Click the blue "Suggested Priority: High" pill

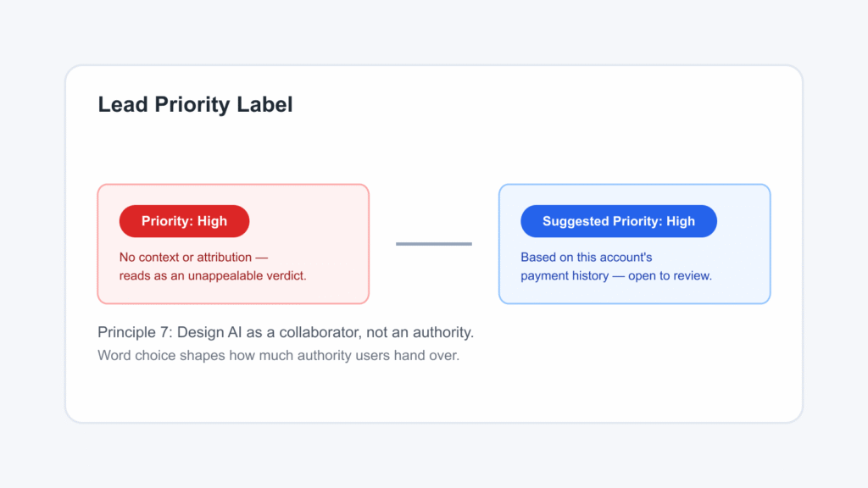tap(618, 221)
